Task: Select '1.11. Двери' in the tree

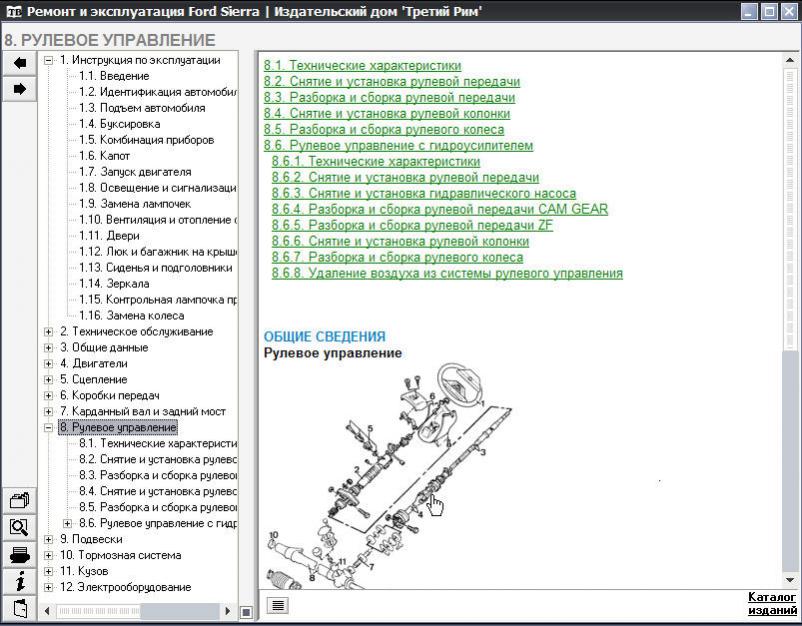Action: coord(109,236)
